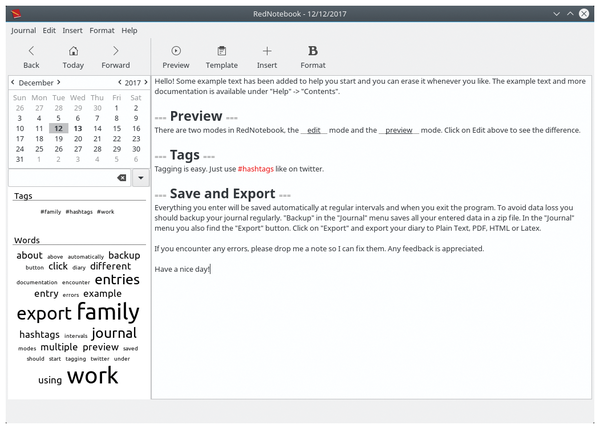Screen dimensions: 600x429
Task: Click the word 'backup' in word cloud
Action: (x=124, y=255)
